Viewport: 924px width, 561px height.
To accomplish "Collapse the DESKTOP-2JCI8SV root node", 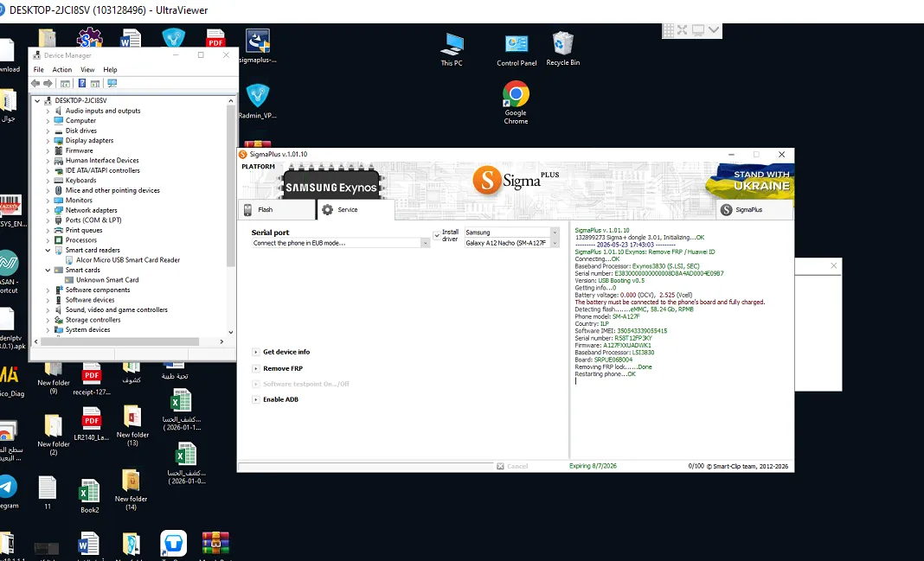I will tap(37, 100).
